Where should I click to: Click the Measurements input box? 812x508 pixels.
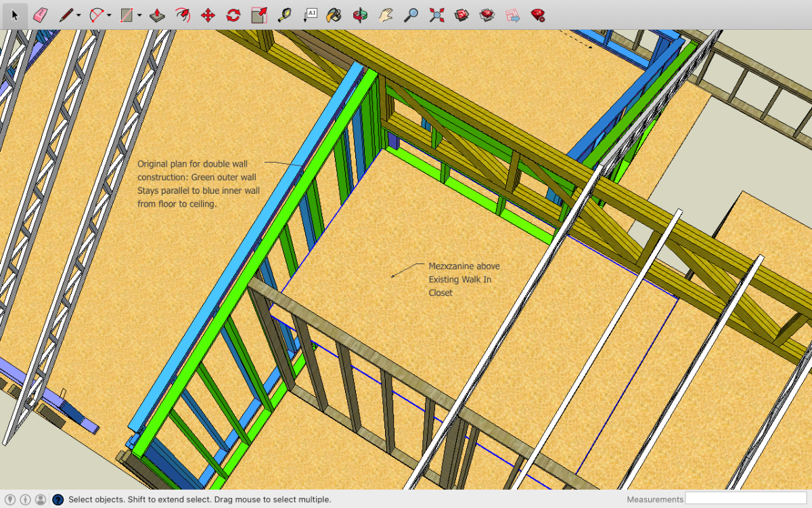747,499
